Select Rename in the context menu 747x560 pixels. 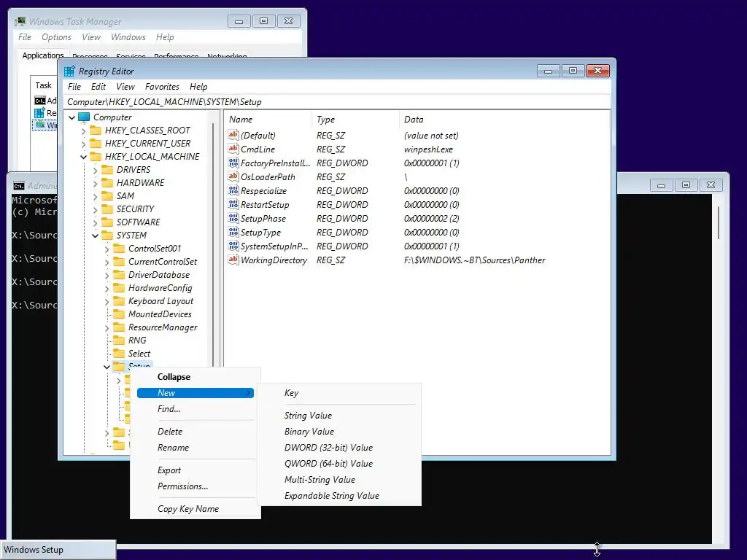pyautogui.click(x=173, y=448)
